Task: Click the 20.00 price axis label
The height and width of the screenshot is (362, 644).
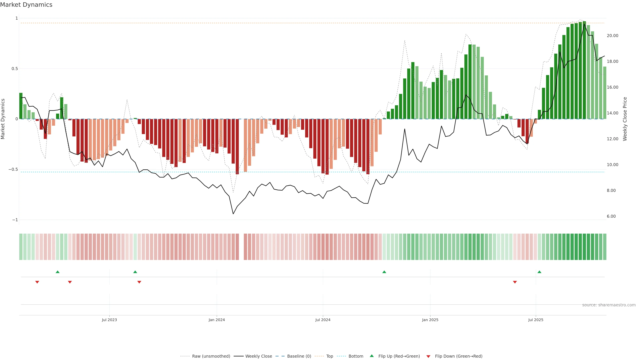Action: (x=612, y=36)
